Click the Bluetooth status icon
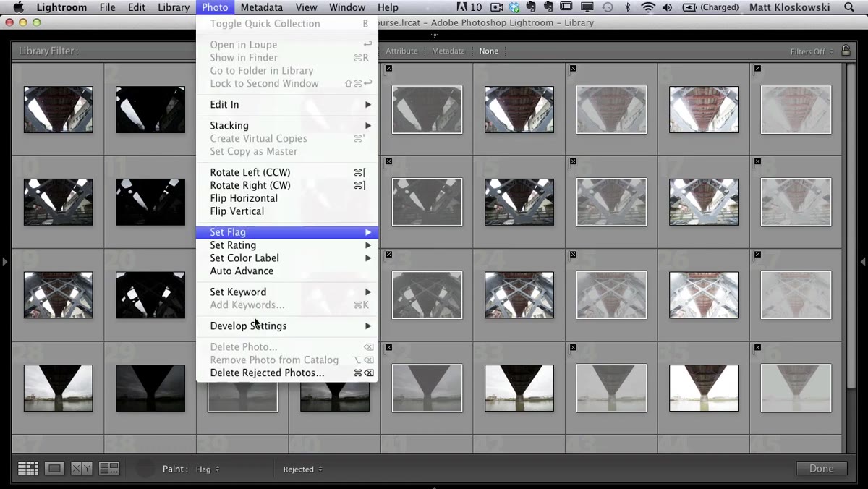Image resolution: width=868 pixels, height=489 pixels. (627, 7)
